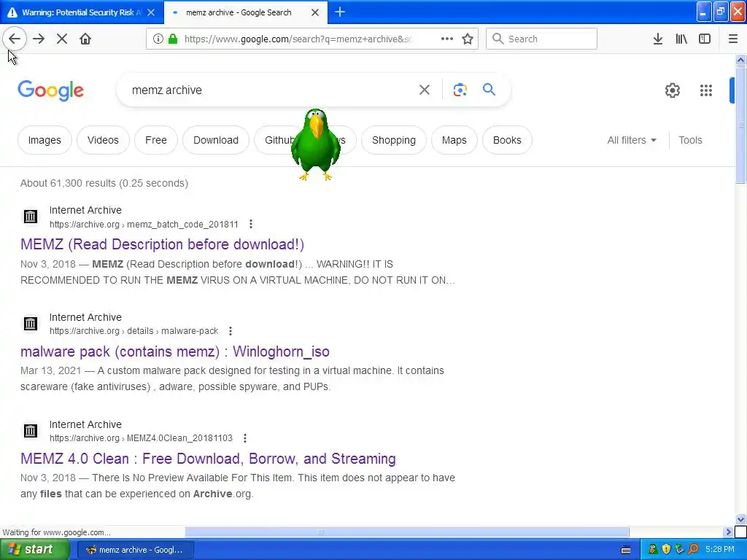This screenshot has height=560, width=747.
Task: Click the horizontal scrollbar right arrow
Action: 728,532
